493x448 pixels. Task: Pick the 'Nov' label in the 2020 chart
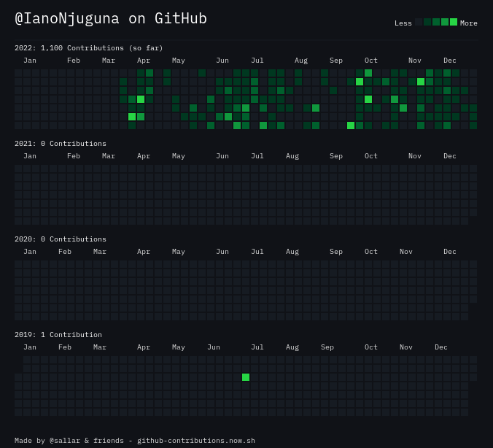pyautogui.click(x=406, y=252)
